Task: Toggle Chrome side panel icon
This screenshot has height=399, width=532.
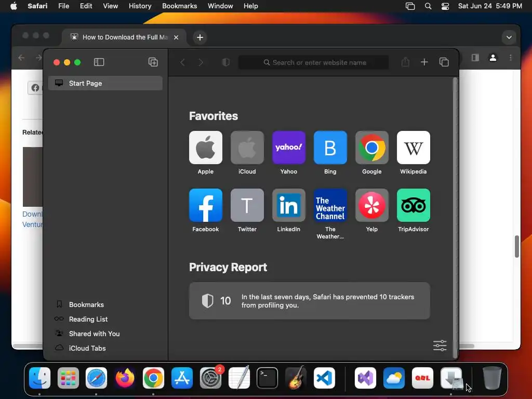Action: click(x=475, y=58)
